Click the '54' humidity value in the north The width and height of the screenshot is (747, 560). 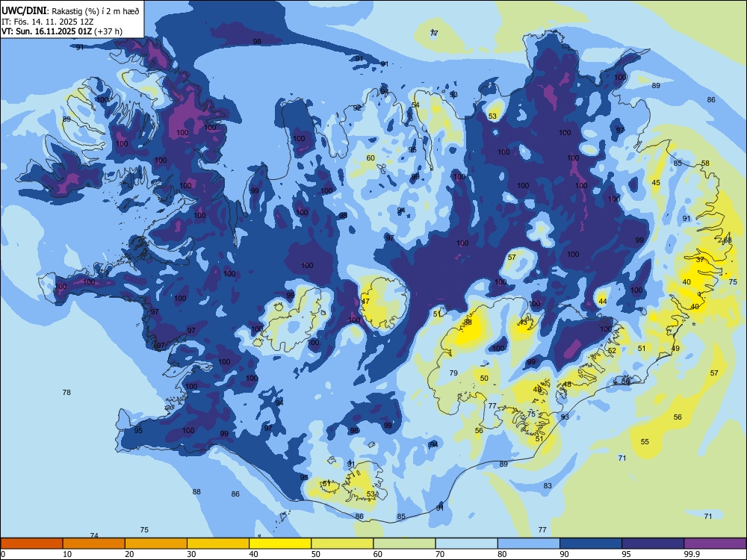pyautogui.click(x=416, y=105)
